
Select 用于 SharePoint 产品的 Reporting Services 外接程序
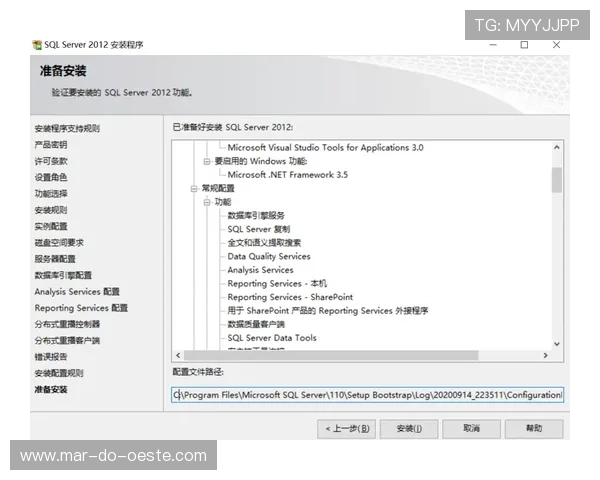(x=328, y=311)
